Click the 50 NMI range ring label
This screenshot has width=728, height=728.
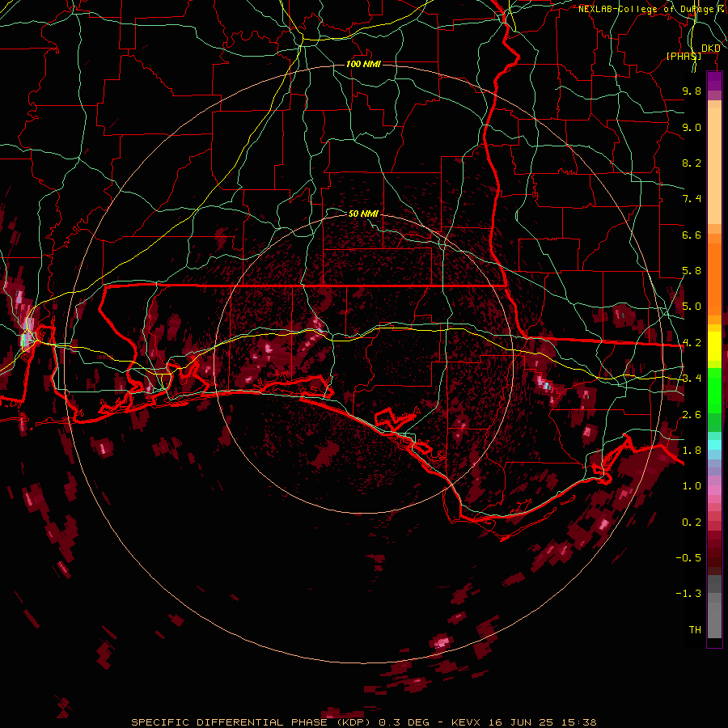363,214
